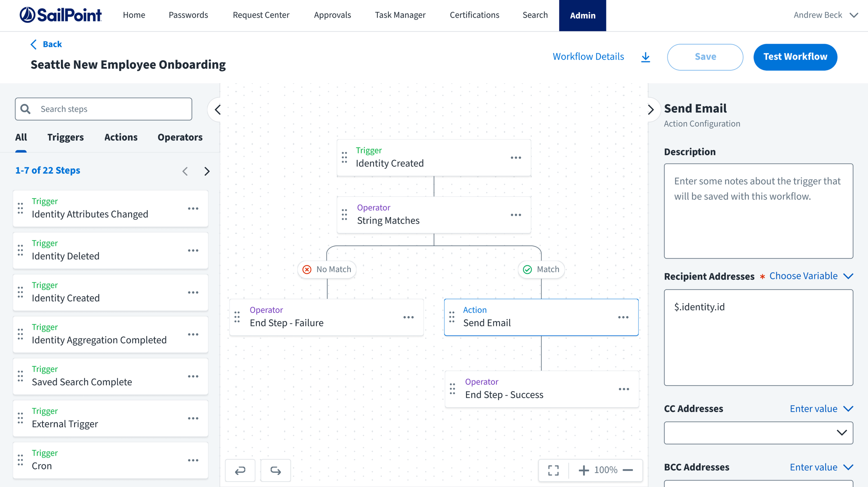Click the download workflow icon
Viewport: 868px width, 487px height.
(x=645, y=57)
